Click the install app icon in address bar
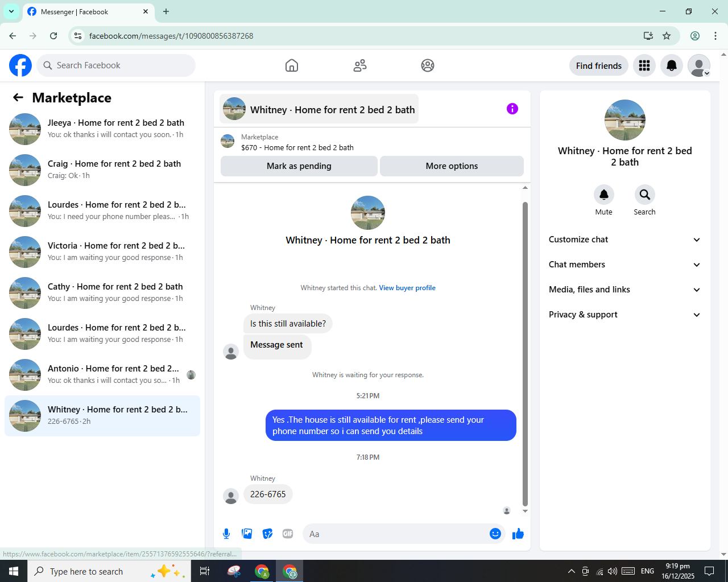The height and width of the screenshot is (582, 728). tap(648, 36)
